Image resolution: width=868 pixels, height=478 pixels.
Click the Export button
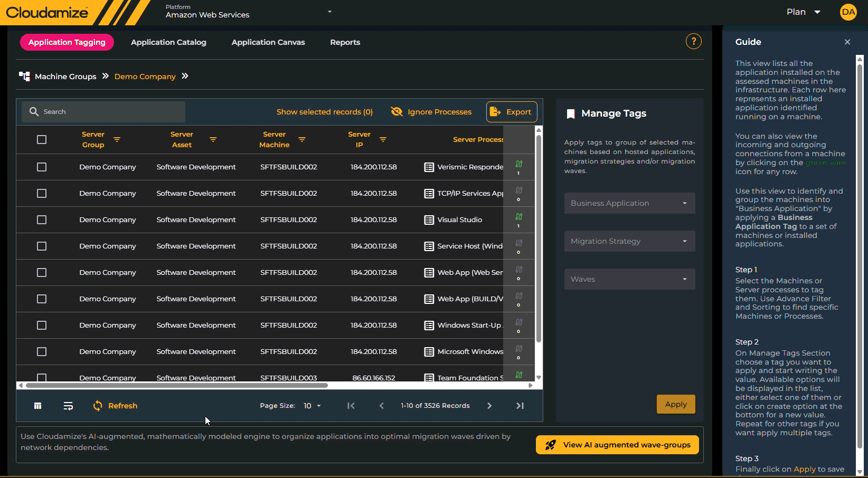(x=511, y=112)
